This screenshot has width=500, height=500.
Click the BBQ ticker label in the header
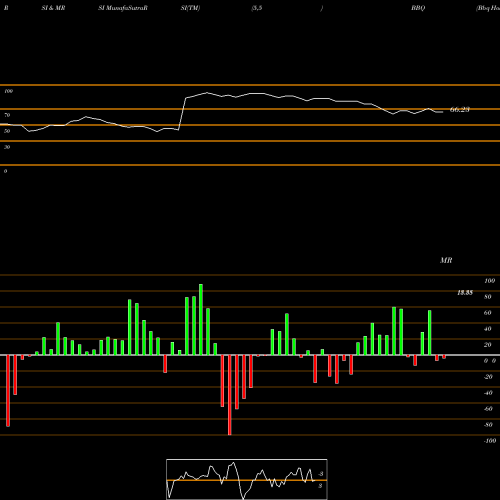(x=418, y=8)
